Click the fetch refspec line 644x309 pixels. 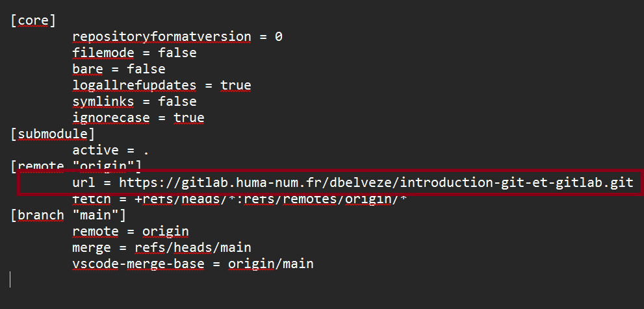tap(239, 200)
